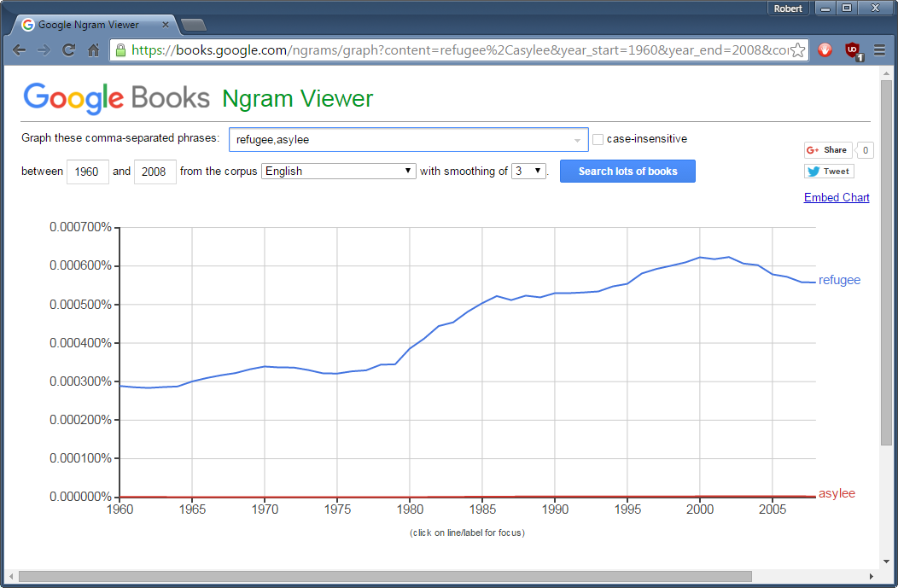898x588 pixels.
Task: Click the scroll right arrow
Action: (x=871, y=576)
